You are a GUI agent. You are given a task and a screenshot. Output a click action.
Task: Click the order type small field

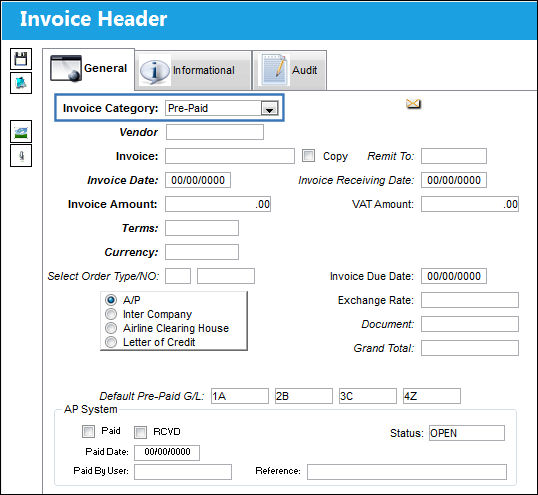tap(178, 276)
